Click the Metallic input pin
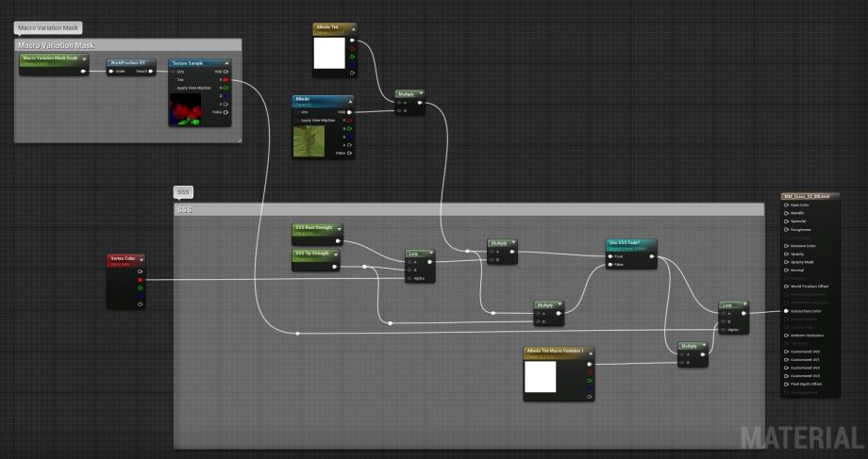 pos(786,213)
